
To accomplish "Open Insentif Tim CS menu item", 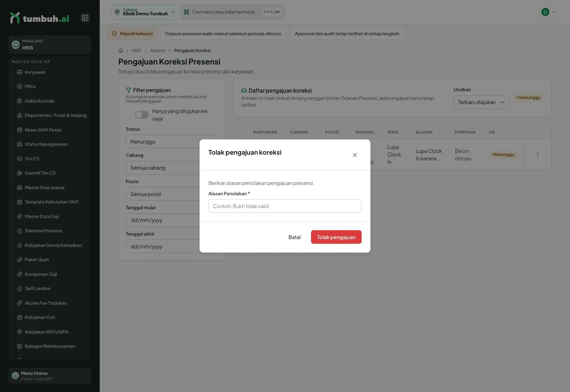I will [x=51, y=173].
